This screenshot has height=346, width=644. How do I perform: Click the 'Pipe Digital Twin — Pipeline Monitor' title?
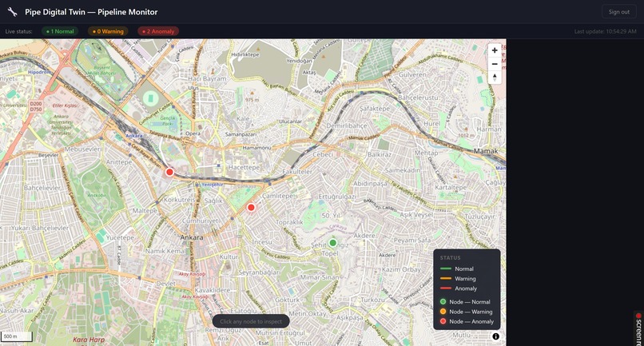point(91,12)
